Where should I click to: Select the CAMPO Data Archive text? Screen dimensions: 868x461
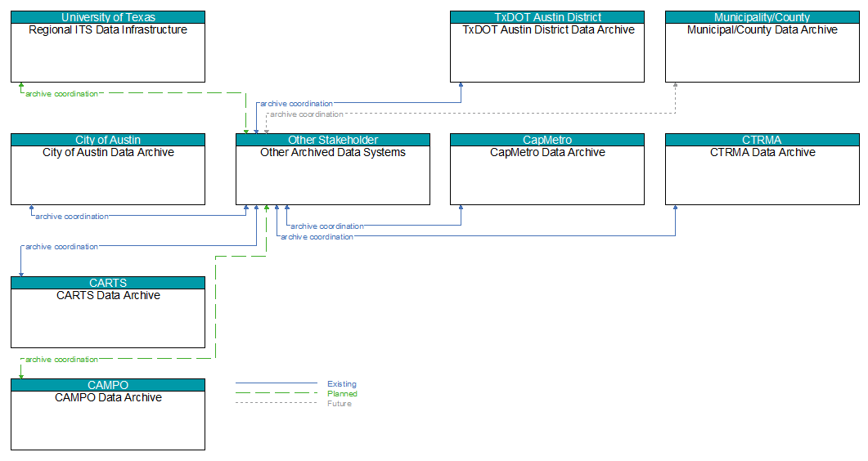(108, 398)
